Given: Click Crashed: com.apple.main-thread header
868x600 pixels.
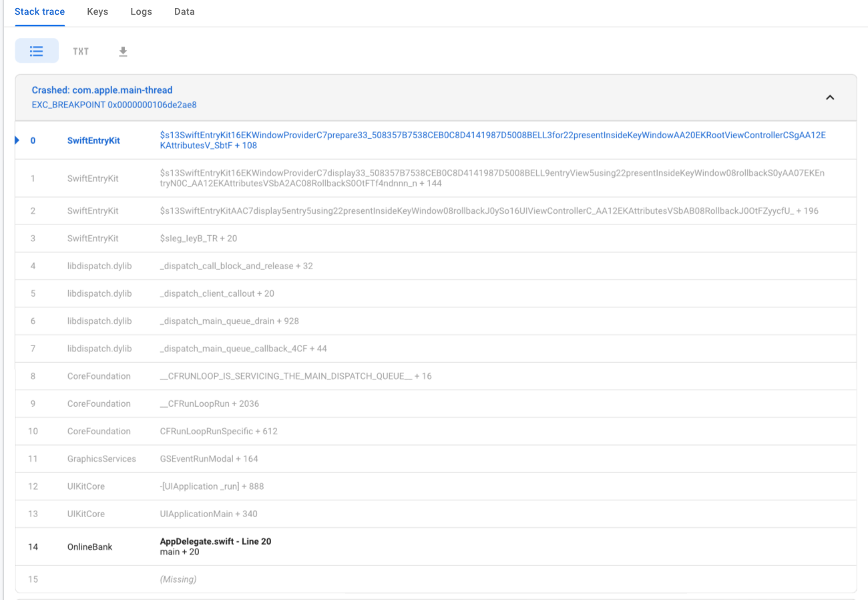Looking at the screenshot, I should (102, 90).
